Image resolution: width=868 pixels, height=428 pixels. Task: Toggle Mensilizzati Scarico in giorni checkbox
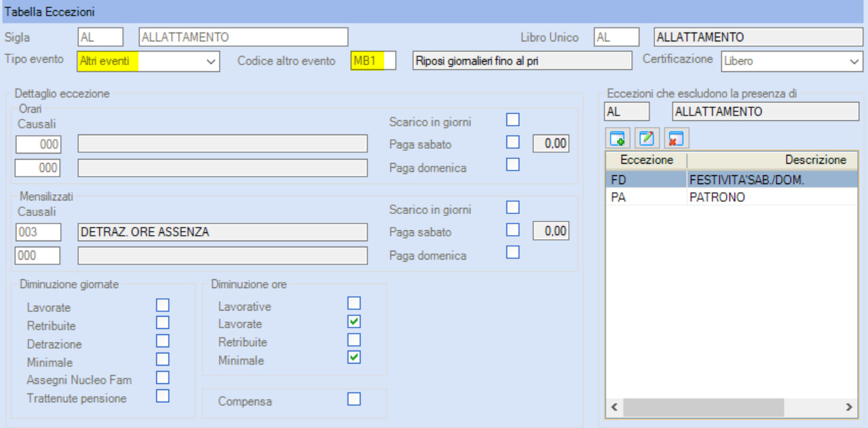coord(513,207)
